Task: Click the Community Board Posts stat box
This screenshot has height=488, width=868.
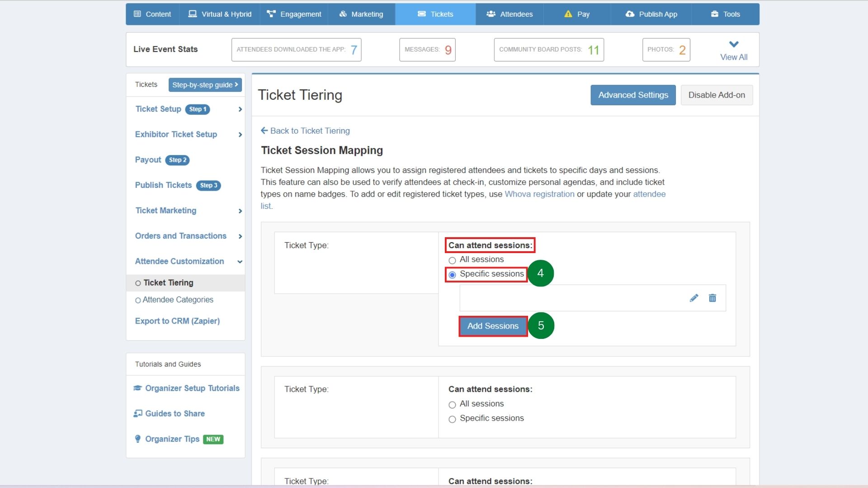Action: (x=549, y=50)
